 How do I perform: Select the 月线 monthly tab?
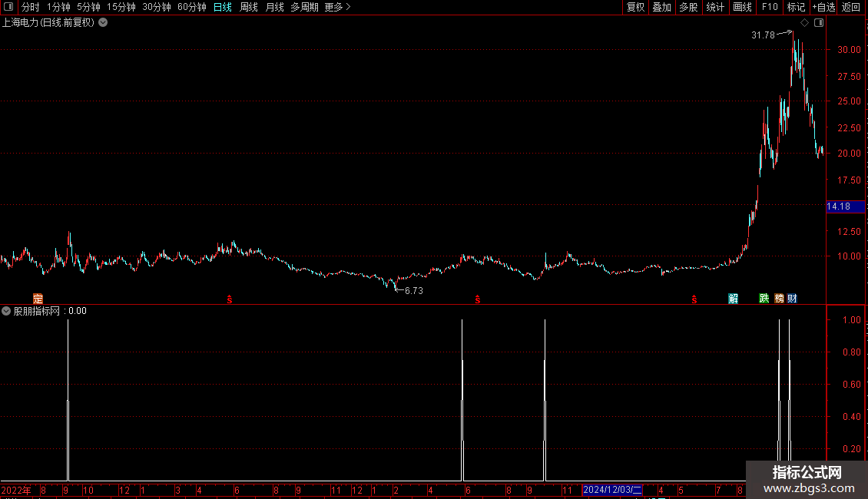click(x=274, y=7)
